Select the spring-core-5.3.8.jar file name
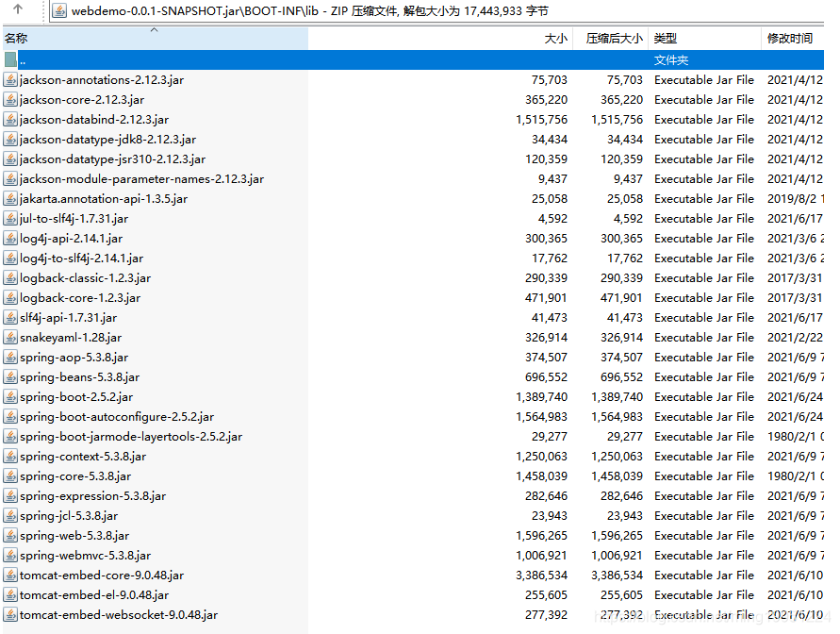 click(x=75, y=476)
